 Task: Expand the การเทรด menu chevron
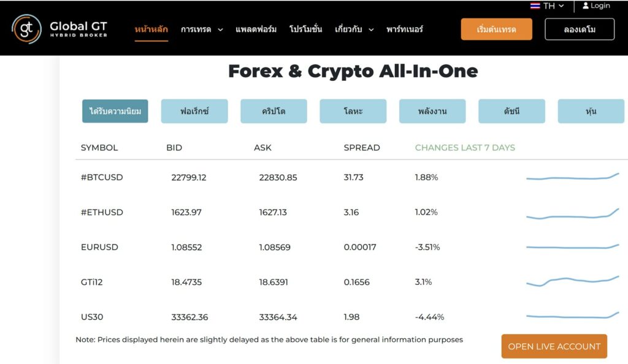click(x=220, y=29)
